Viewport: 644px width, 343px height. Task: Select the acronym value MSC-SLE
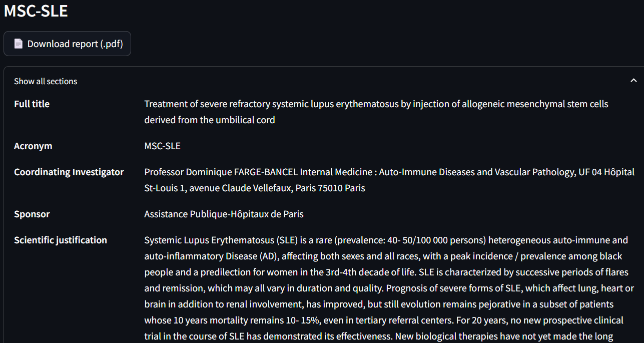162,146
